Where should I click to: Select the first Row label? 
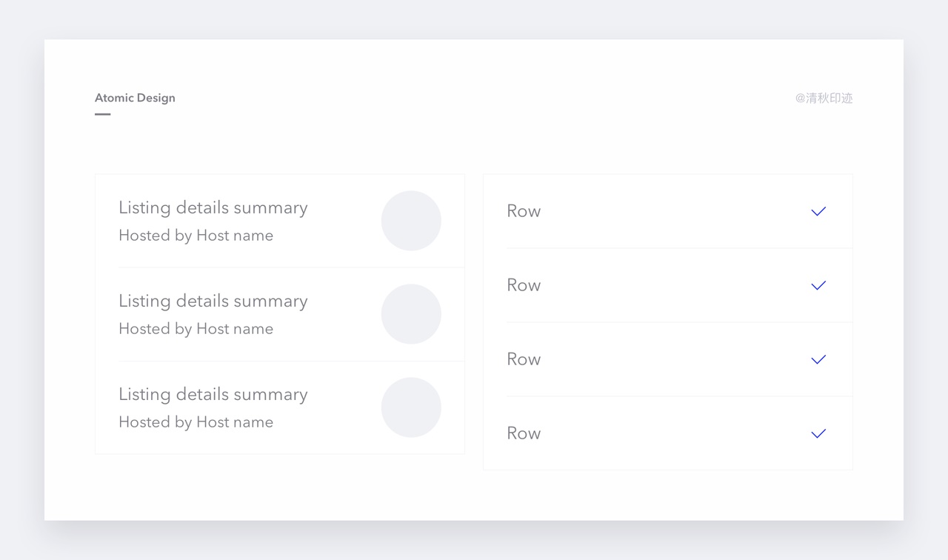click(x=524, y=211)
